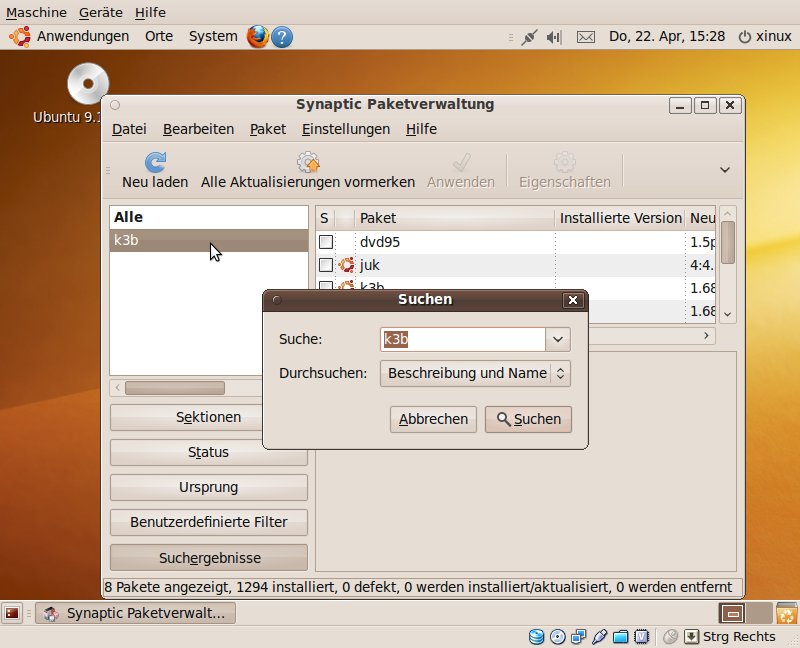
Task: Click the Abbrechen button
Action: (433, 419)
